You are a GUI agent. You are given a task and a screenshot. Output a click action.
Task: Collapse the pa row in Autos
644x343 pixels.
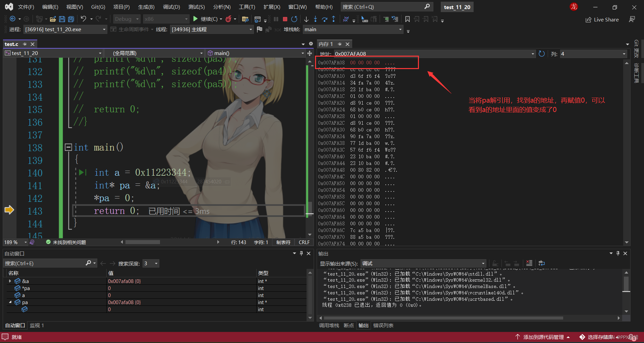(x=10, y=302)
